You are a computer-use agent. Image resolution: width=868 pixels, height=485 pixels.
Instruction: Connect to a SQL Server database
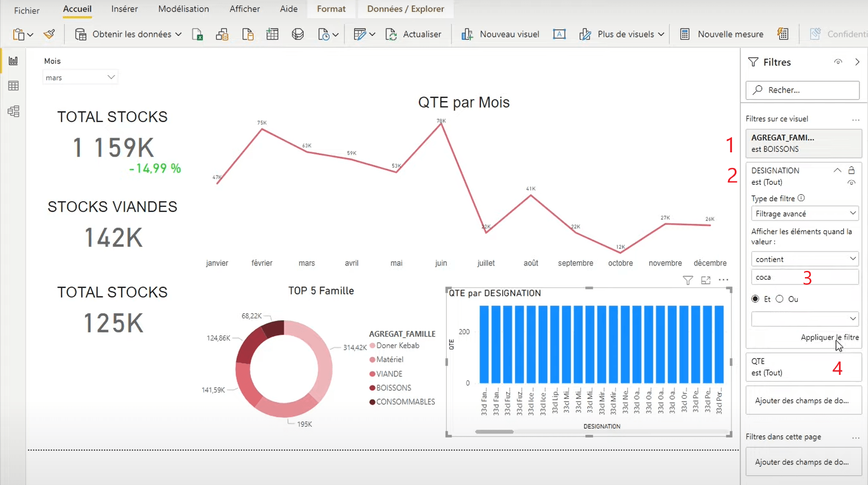point(222,34)
